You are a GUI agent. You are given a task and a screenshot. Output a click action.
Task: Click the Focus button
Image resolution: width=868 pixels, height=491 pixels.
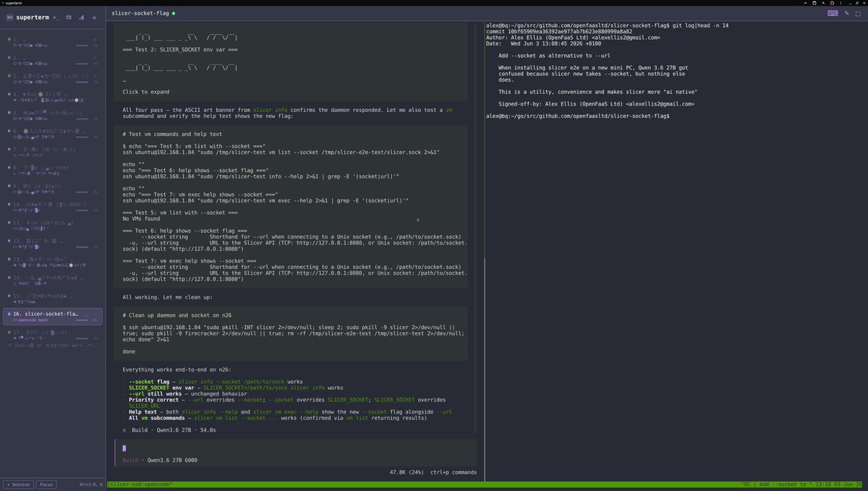[x=46, y=484]
